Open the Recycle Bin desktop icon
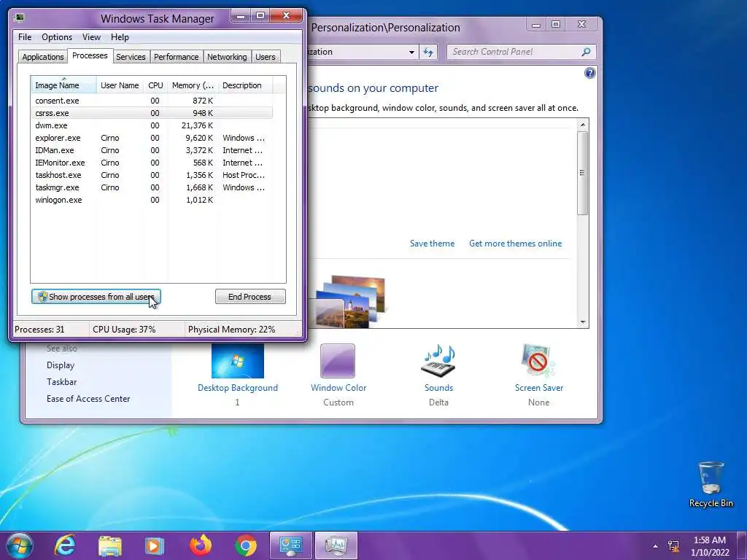747x560 pixels. point(711,484)
